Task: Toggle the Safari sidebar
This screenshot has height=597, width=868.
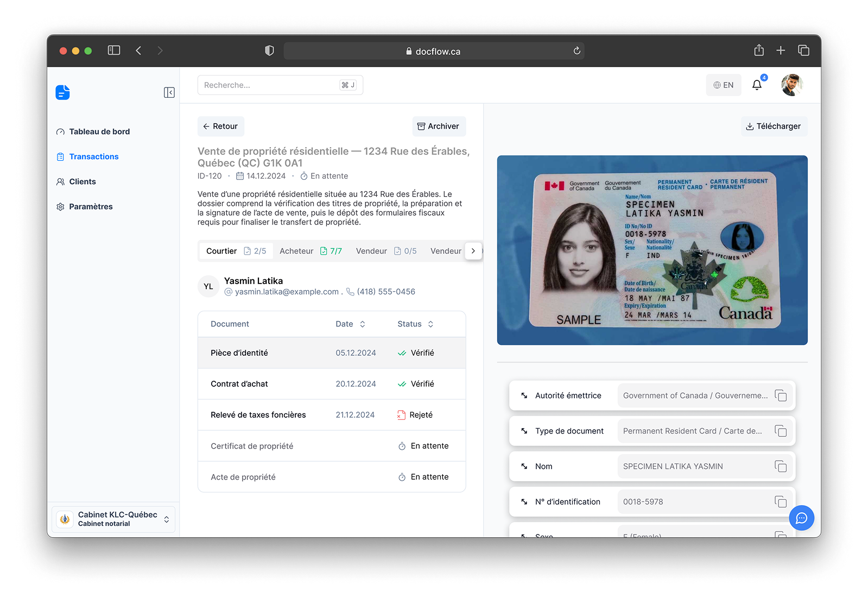Action: pyautogui.click(x=114, y=51)
